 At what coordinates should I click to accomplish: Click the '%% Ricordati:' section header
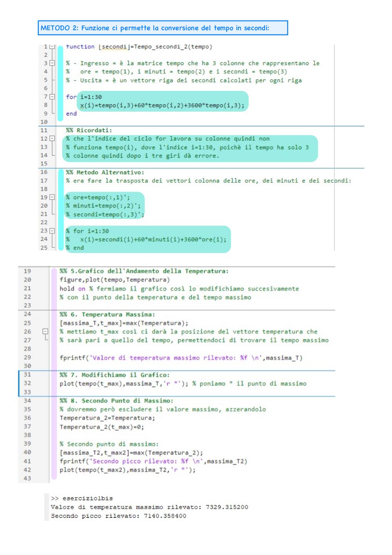click(x=89, y=130)
